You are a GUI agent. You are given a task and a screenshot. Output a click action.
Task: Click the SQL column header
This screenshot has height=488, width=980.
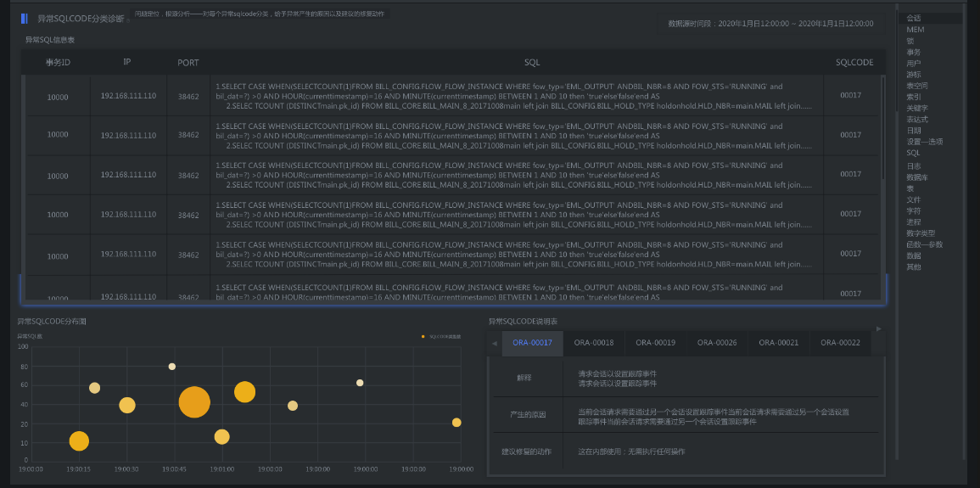532,63
